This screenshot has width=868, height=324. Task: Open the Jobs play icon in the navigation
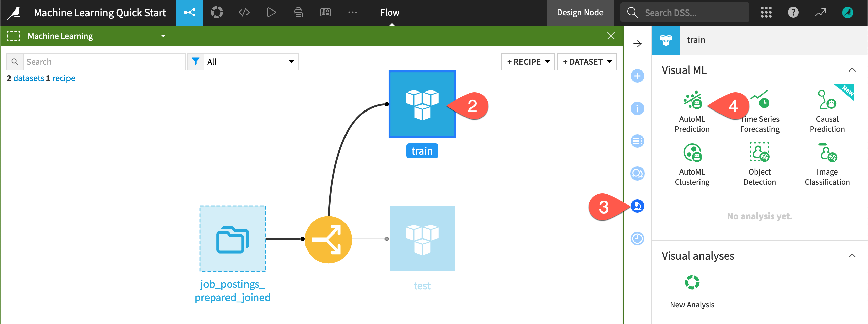(x=271, y=13)
